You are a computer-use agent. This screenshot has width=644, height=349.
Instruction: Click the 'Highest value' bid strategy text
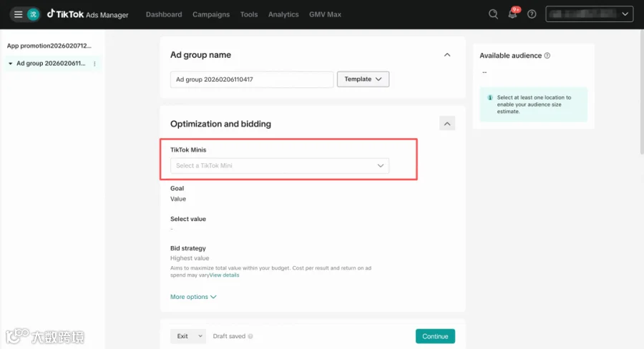(190, 258)
